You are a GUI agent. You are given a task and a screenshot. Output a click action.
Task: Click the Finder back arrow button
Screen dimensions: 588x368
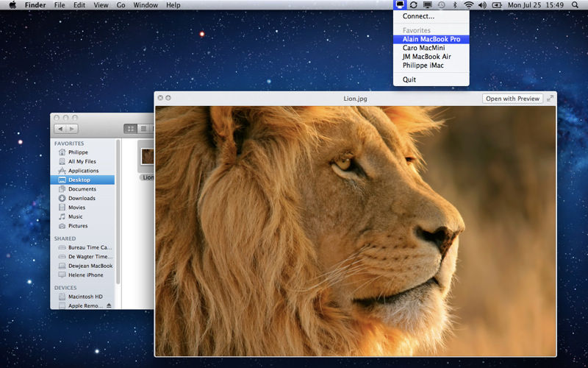tap(60, 129)
